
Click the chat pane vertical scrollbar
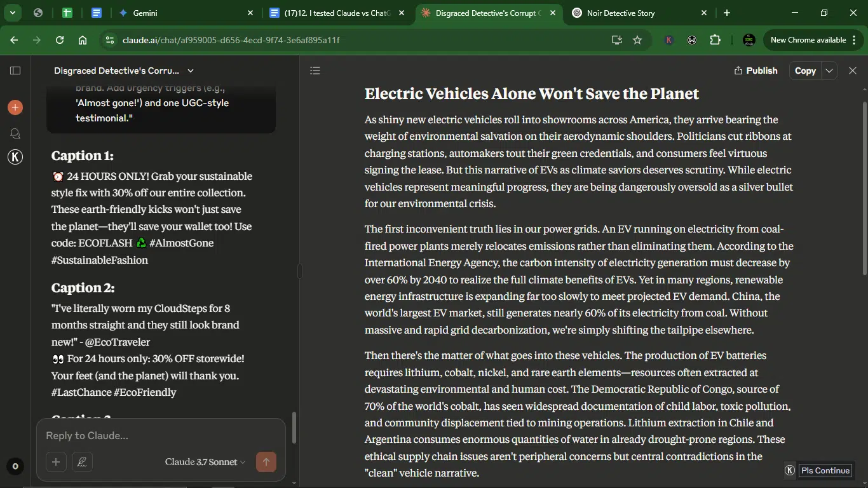click(x=294, y=428)
